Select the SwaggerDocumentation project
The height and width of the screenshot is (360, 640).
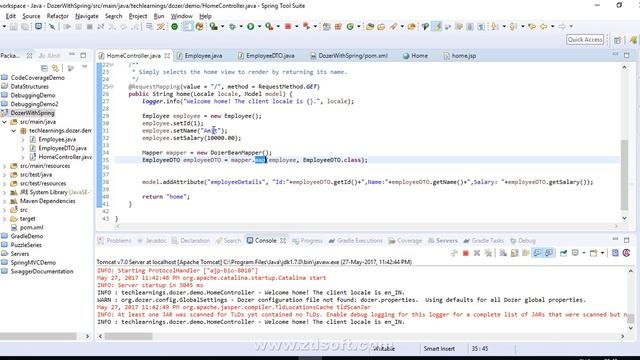(42, 271)
